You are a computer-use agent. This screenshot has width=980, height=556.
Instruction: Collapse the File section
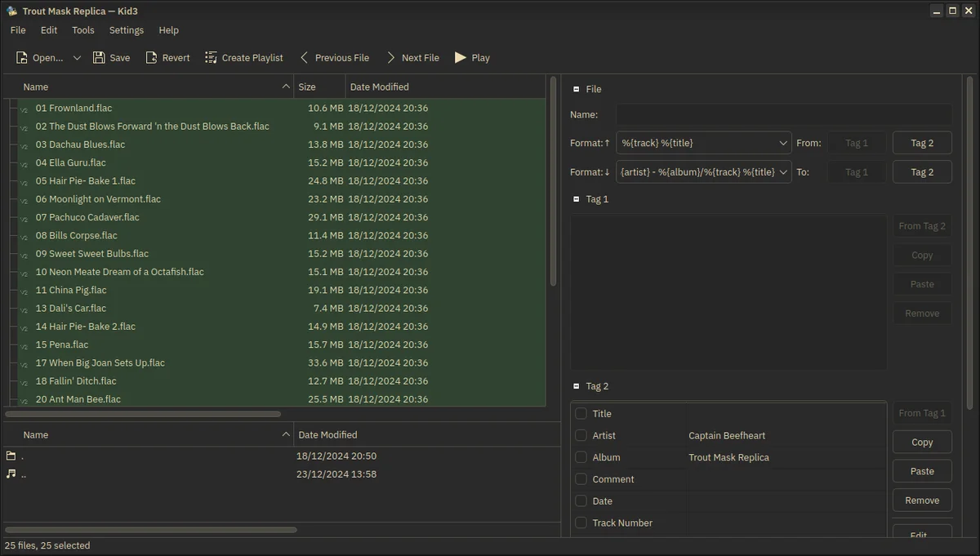point(576,89)
